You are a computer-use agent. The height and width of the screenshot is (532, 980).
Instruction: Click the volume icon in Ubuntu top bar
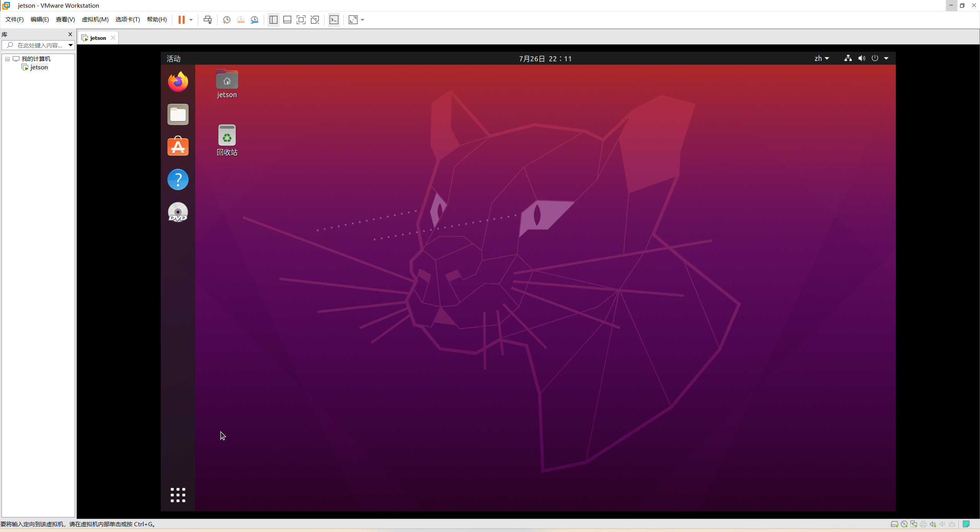click(x=862, y=58)
